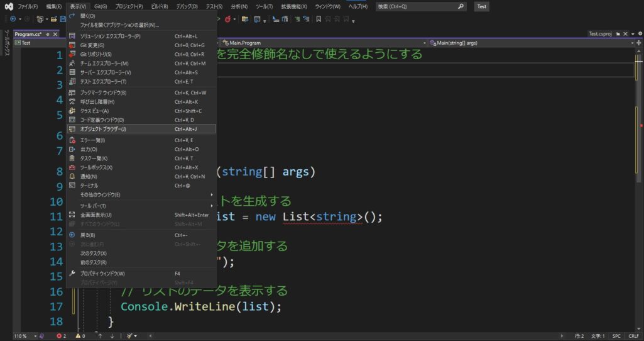
Task: Click the open file folder toolbar icon
Action: pos(54,19)
